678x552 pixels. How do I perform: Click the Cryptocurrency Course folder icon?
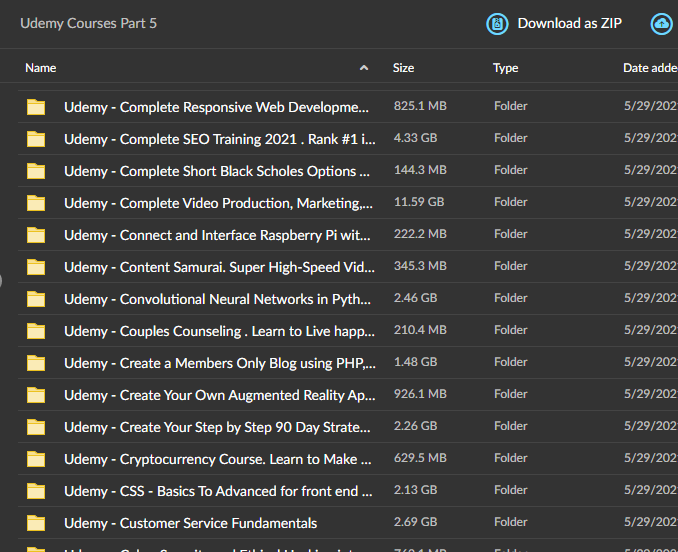tap(36, 459)
